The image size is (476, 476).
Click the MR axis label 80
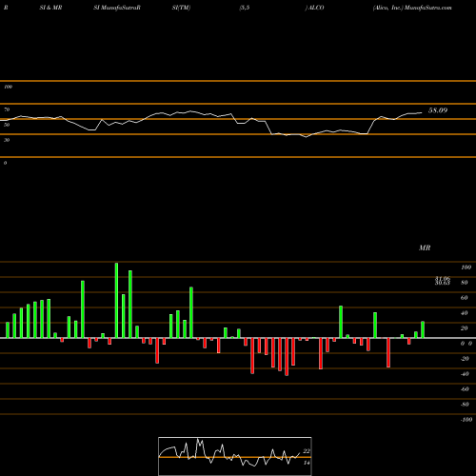464,283
